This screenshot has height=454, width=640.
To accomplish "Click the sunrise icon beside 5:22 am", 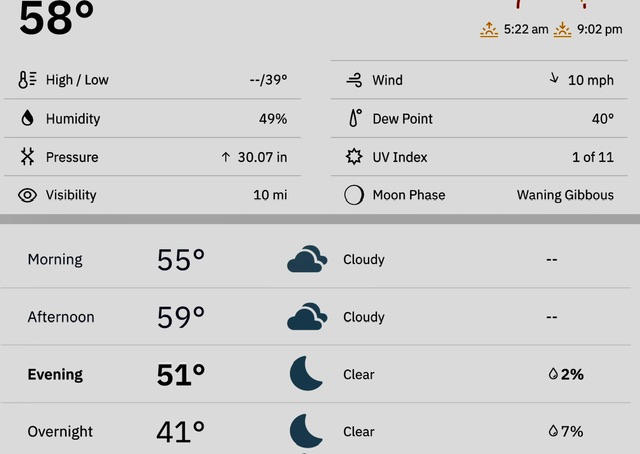I will click(489, 29).
